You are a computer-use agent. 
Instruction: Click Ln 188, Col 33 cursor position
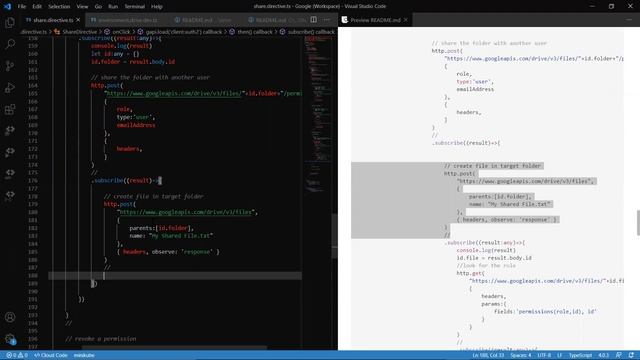pos(488,355)
